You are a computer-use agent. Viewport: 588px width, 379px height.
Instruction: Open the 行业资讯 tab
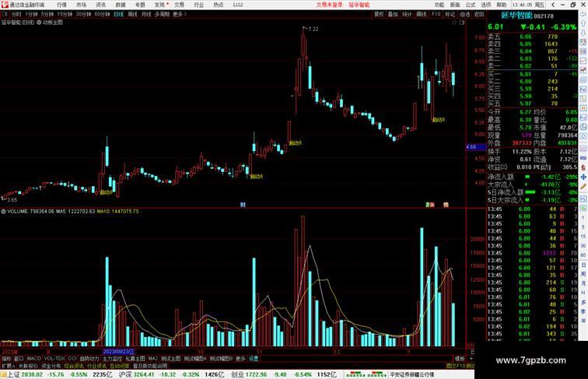[96, 366]
